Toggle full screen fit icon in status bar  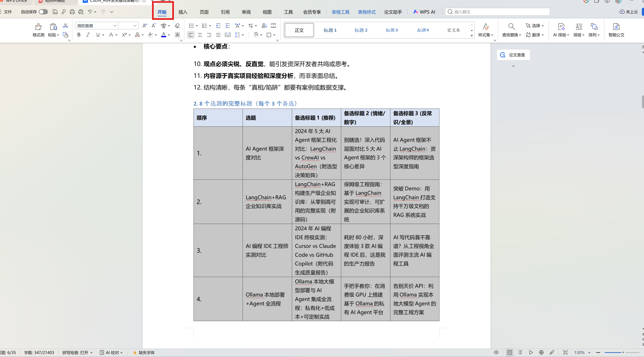tap(565, 353)
